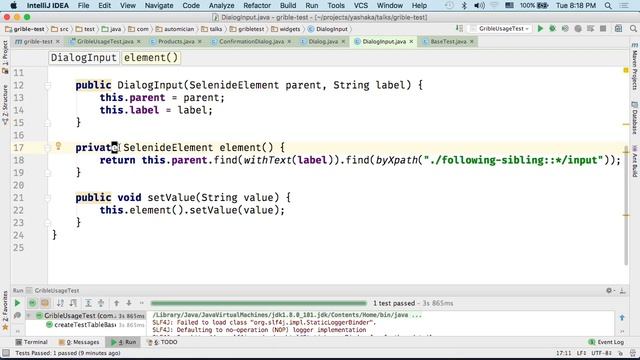
Task: Switch to the GribleUsageTest.java tab
Action: 105,42
